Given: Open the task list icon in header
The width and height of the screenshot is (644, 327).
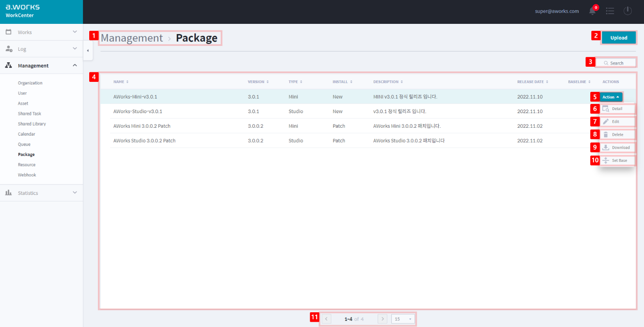Looking at the screenshot, I should (610, 11).
